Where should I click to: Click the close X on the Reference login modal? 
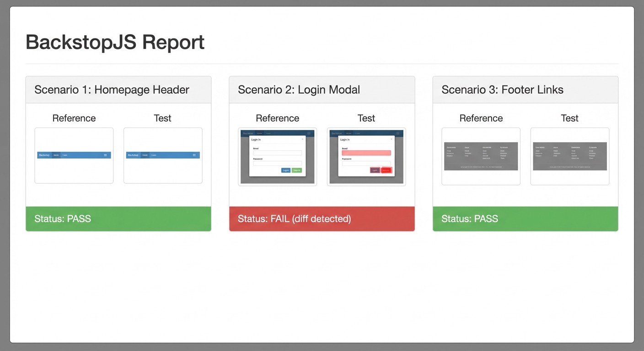pyautogui.click(x=303, y=139)
